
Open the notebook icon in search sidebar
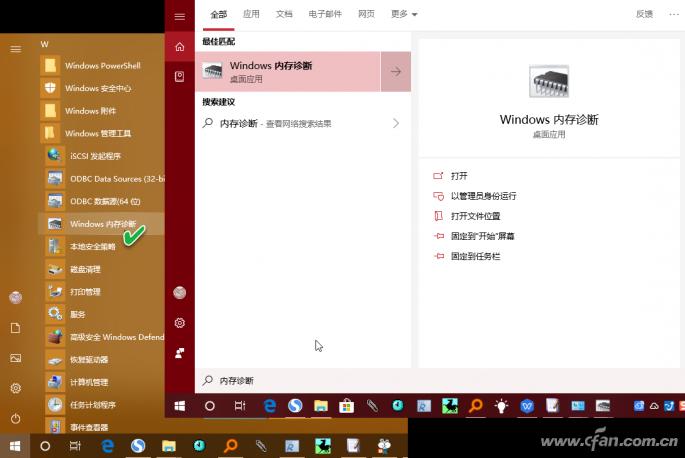[x=180, y=77]
